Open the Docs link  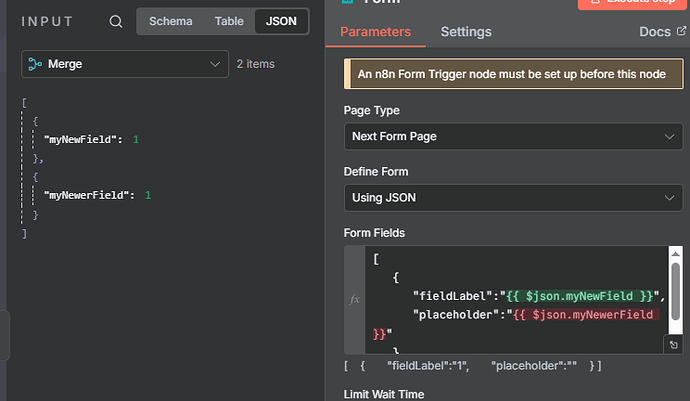pyautogui.click(x=655, y=32)
